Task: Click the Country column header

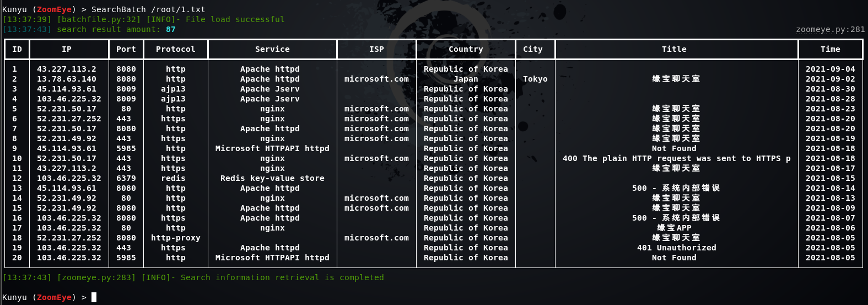Action: coord(466,49)
